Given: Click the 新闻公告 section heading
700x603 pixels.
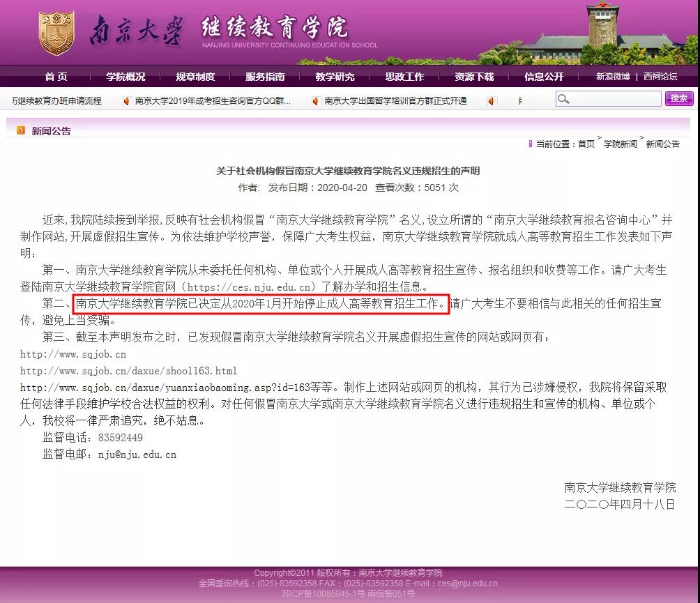Looking at the screenshot, I should click(x=52, y=131).
